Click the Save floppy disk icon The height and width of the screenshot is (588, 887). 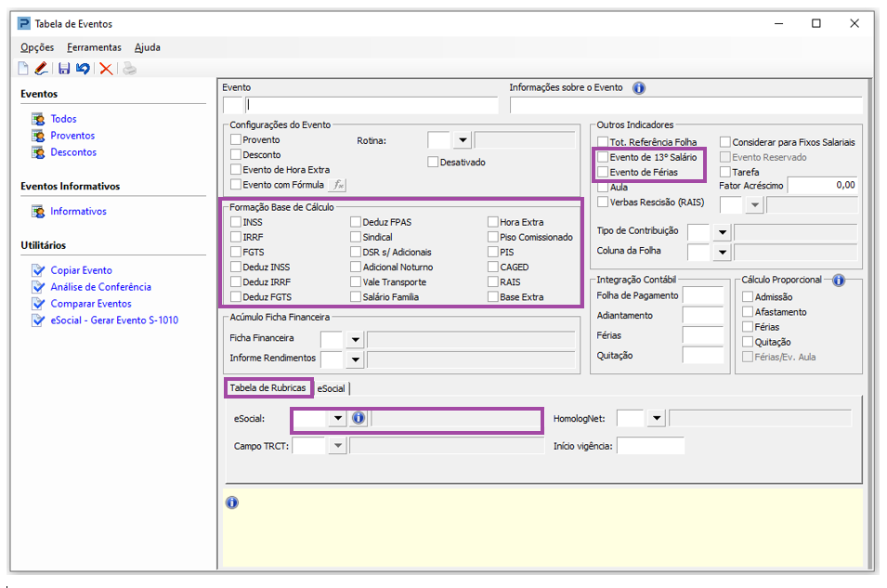click(x=64, y=68)
